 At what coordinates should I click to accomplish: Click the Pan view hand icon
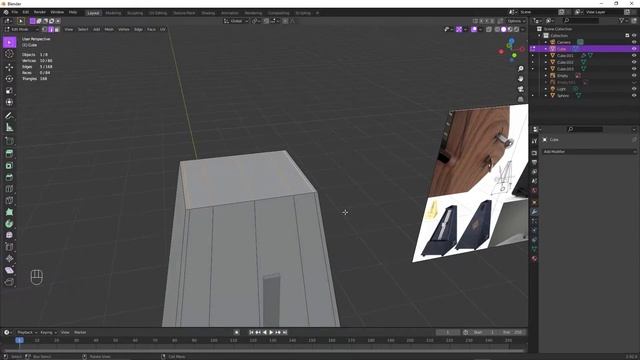point(520,79)
